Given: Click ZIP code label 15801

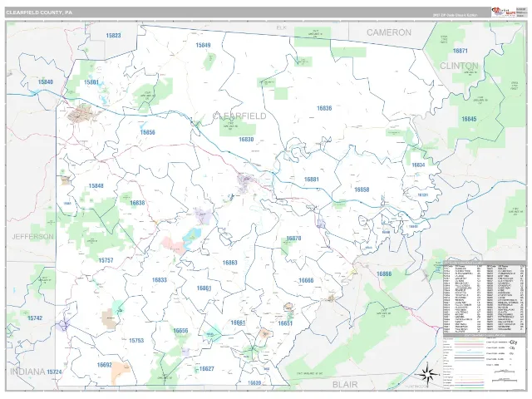Looking at the screenshot, I should (91, 82).
